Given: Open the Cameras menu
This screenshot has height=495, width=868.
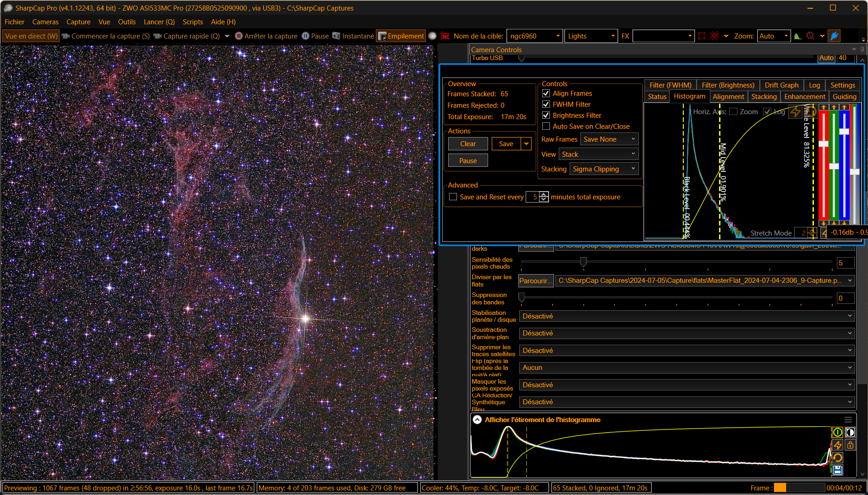Looking at the screenshot, I should (x=45, y=22).
